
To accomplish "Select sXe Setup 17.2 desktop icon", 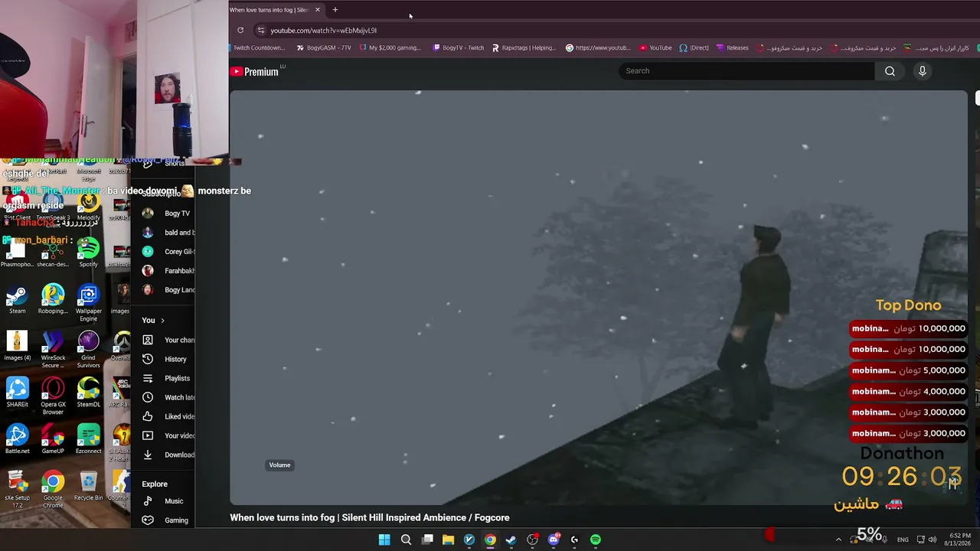I will pyautogui.click(x=18, y=490).
